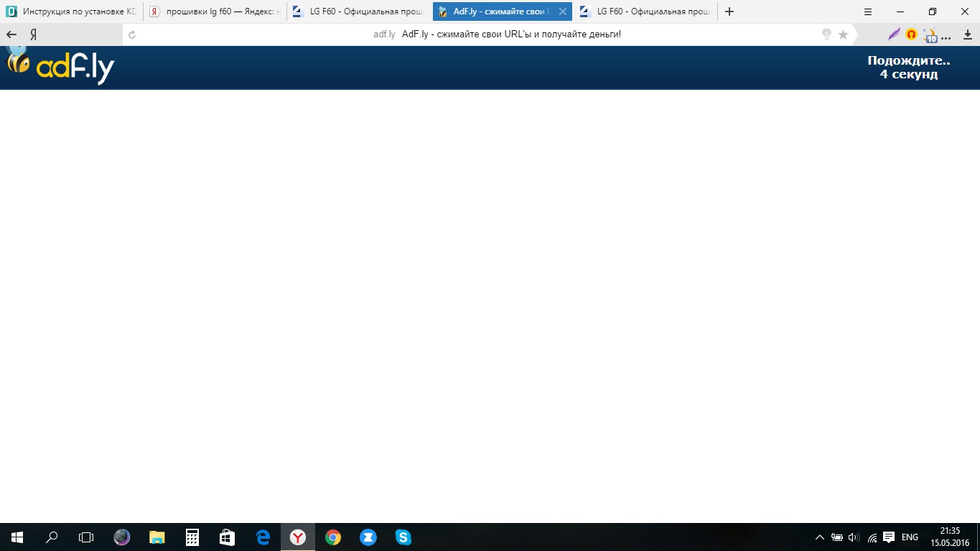Change input language from ENG
This screenshot has height=551, width=980.
[x=910, y=537]
